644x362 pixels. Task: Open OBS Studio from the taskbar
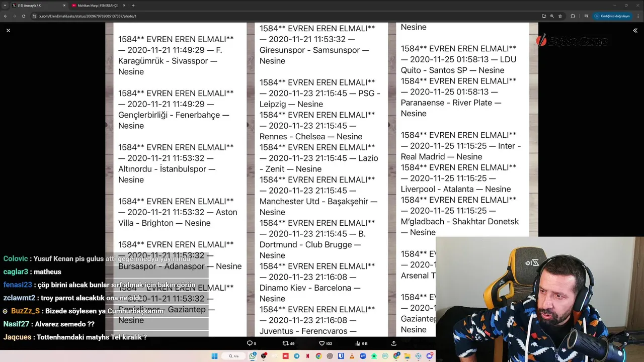pos(264,356)
